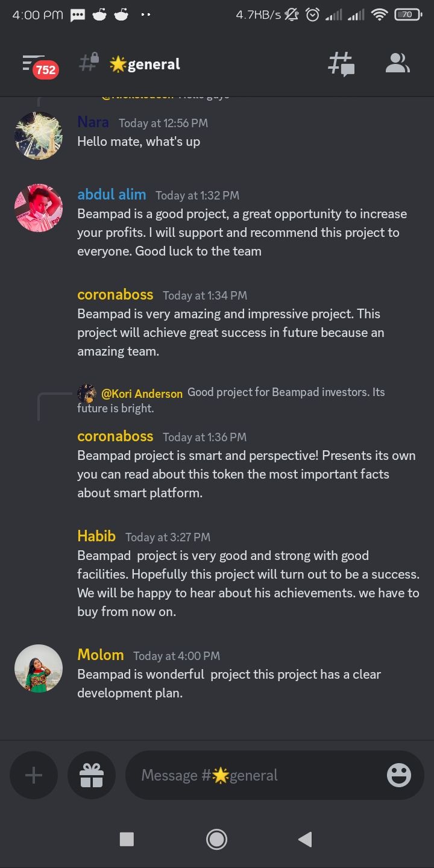This screenshot has height=868, width=434.
Task: Open the gift icon button
Action: [x=92, y=775]
